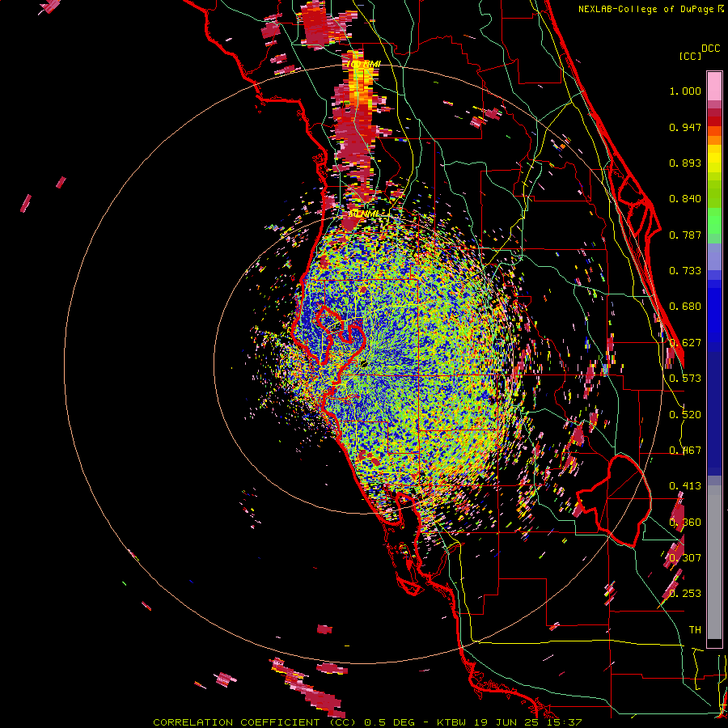Select the 0.893 legend value
Viewport: 728px width, 728px height.
pos(685,163)
